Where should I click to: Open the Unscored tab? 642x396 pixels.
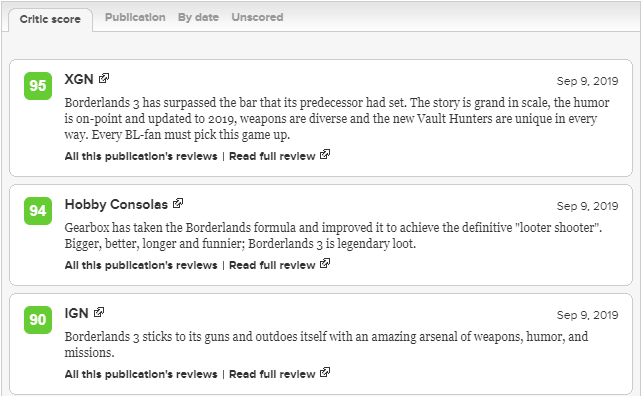click(x=257, y=17)
